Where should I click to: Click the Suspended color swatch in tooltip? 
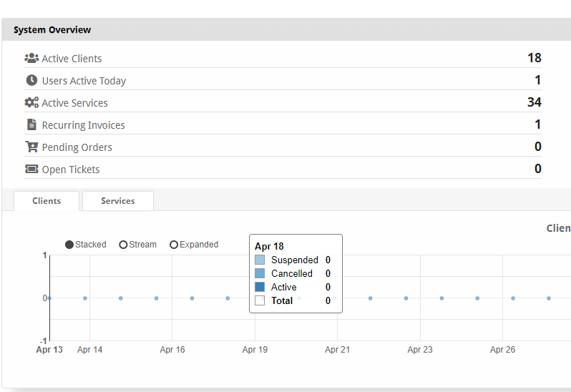click(260, 260)
